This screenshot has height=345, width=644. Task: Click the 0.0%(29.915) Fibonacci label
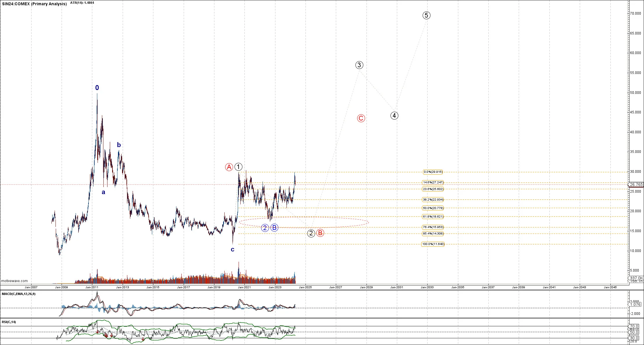pos(433,172)
